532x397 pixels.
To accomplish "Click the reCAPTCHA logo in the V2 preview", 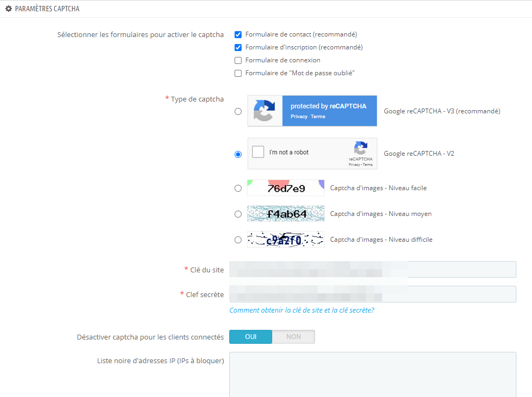I will pyautogui.click(x=360, y=148).
